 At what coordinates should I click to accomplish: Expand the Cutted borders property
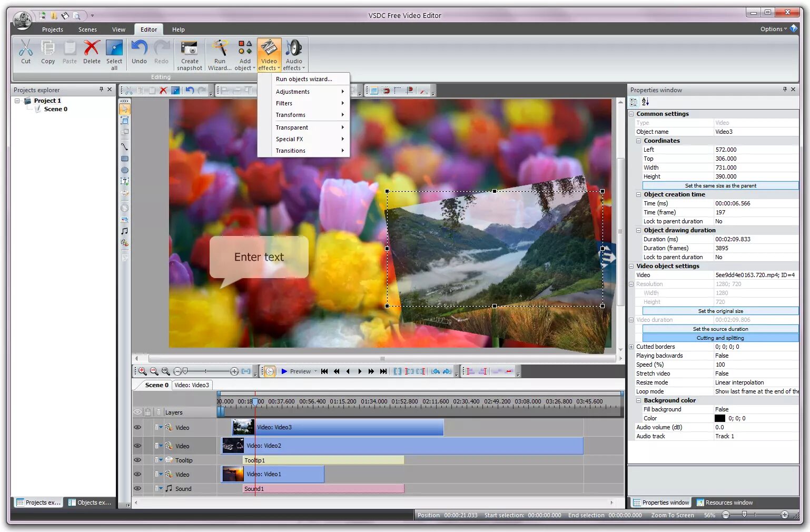631,347
